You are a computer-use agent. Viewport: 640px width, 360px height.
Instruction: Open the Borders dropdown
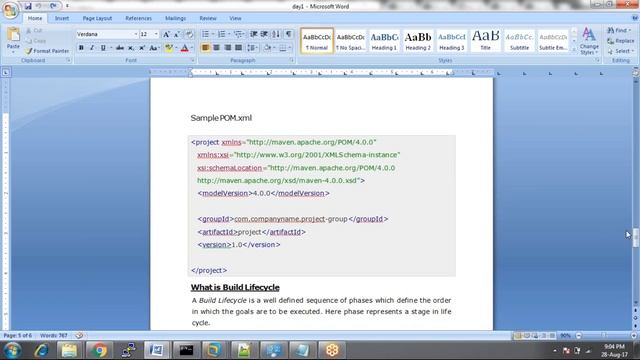coord(290,48)
